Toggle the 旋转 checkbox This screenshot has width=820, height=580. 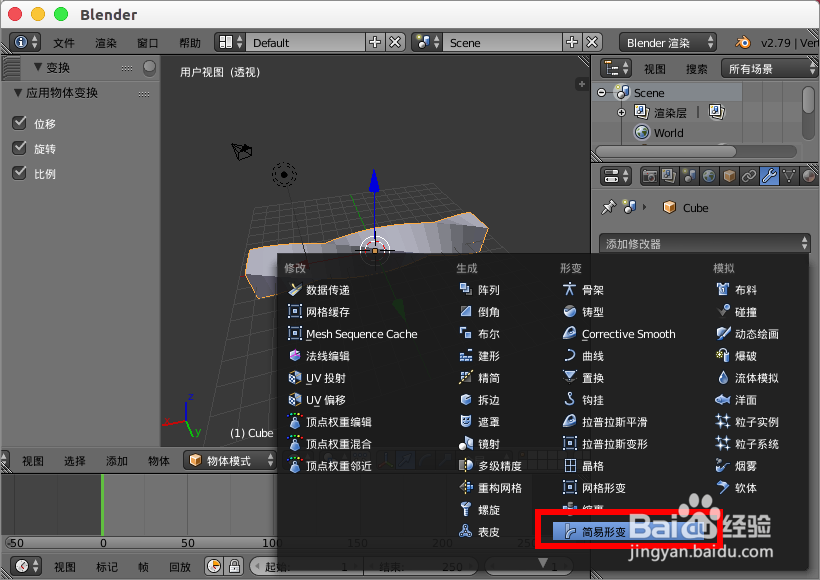19,148
